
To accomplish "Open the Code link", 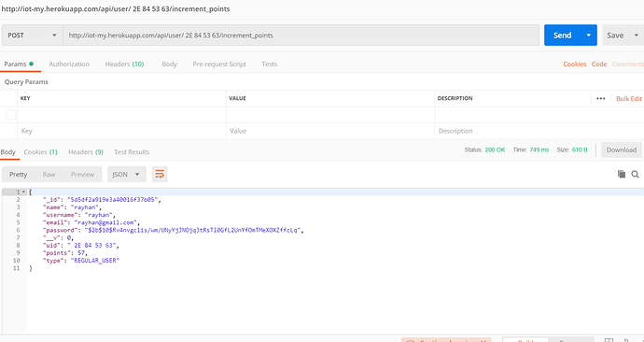I will point(599,64).
